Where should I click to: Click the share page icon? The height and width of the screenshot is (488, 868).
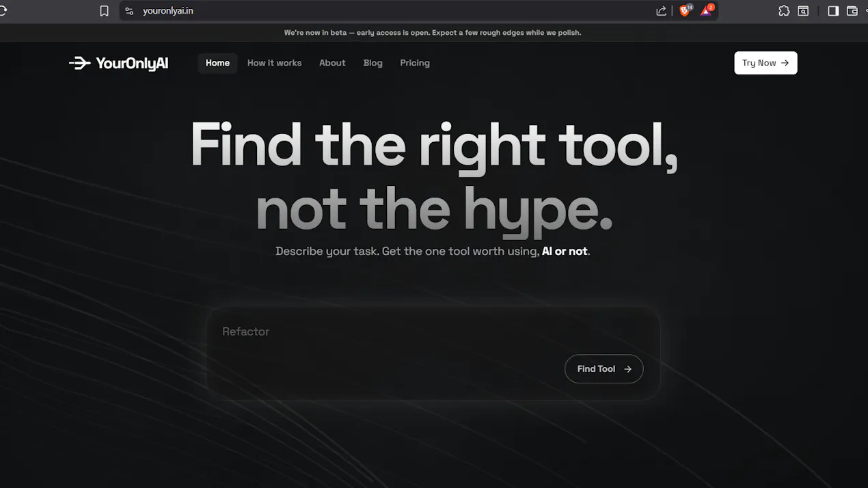661,11
